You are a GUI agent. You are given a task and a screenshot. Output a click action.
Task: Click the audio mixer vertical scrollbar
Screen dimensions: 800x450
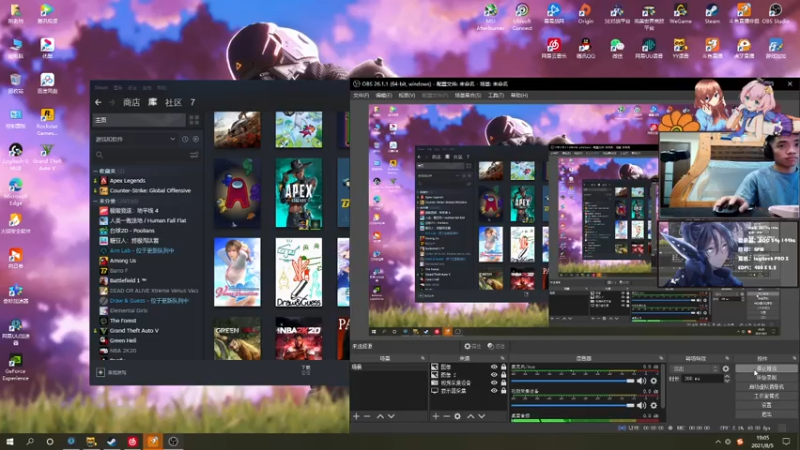pos(662,386)
